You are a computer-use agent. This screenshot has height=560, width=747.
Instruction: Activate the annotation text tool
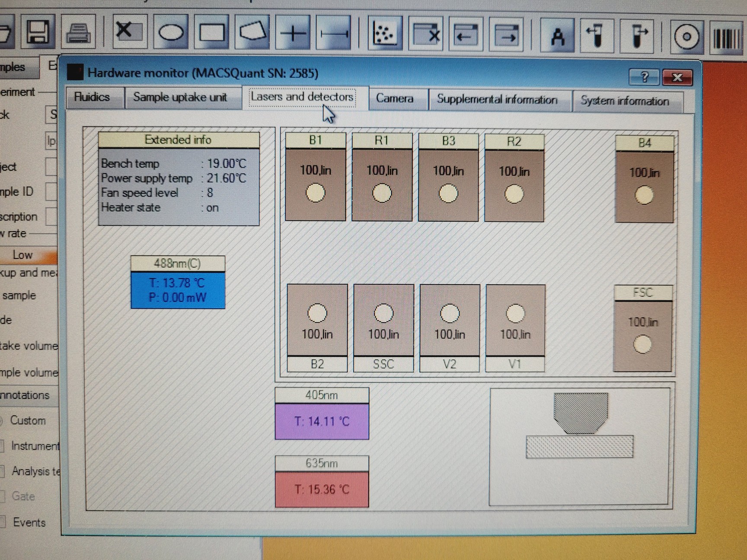(557, 37)
